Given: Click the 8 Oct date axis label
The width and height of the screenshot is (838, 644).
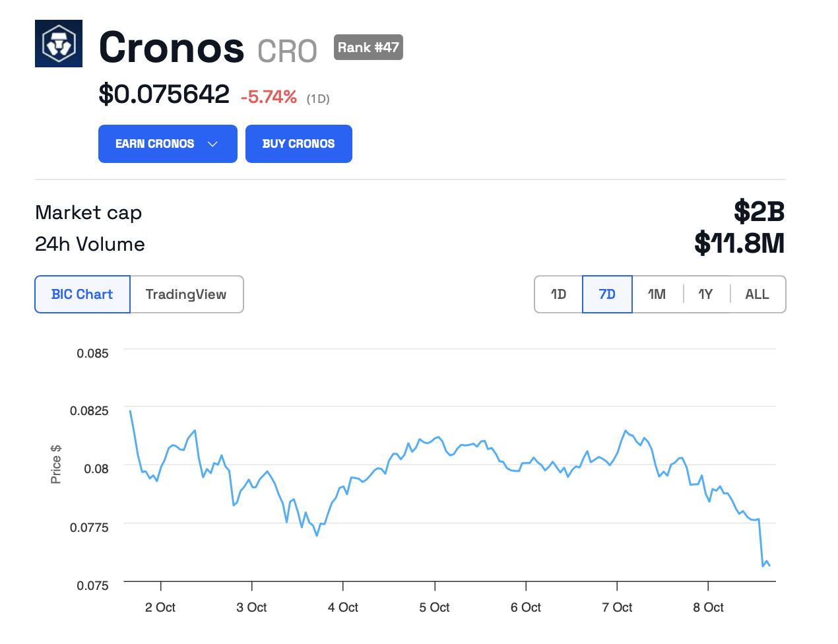Looking at the screenshot, I should point(708,607).
